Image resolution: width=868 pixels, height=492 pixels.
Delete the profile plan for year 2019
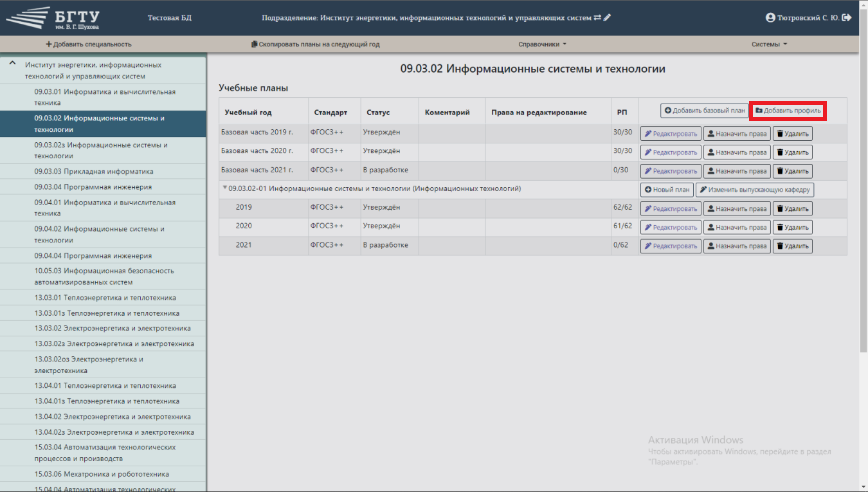coord(792,208)
